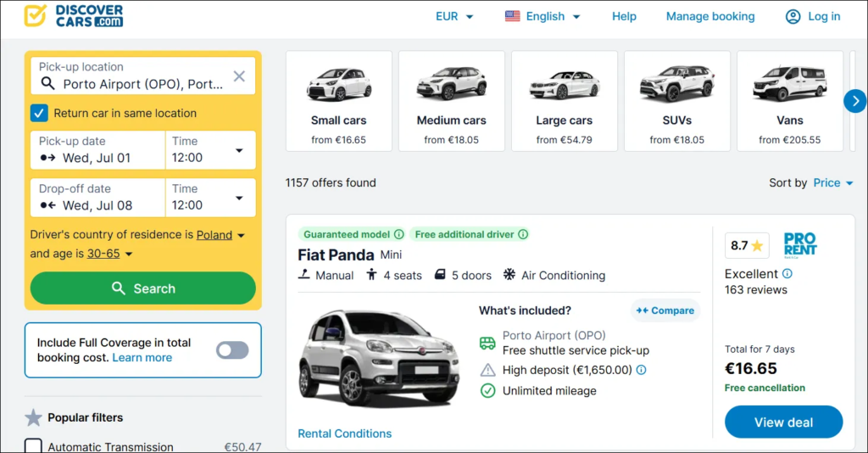The width and height of the screenshot is (868, 453).
Task: Toggle Include Full Coverage switch on
Action: [x=232, y=350]
